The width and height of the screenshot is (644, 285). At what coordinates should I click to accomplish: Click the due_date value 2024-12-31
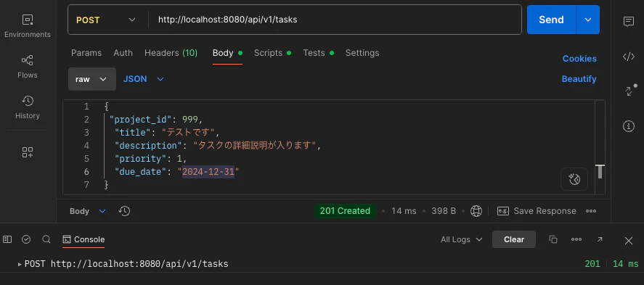(208, 172)
